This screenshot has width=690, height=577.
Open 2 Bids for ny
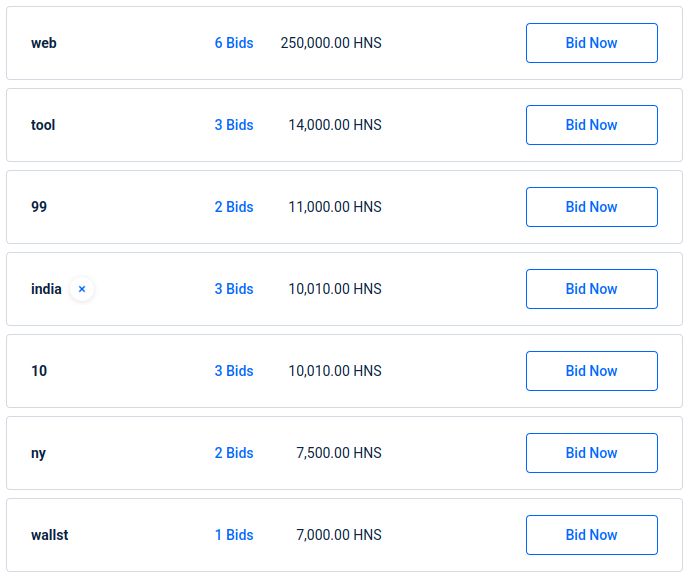(234, 453)
